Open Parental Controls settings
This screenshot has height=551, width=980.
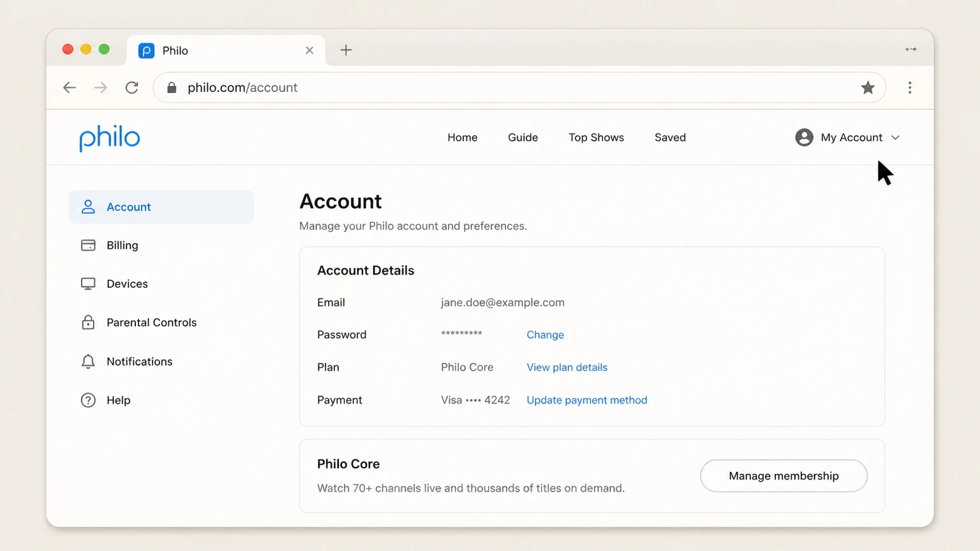[x=161, y=323]
